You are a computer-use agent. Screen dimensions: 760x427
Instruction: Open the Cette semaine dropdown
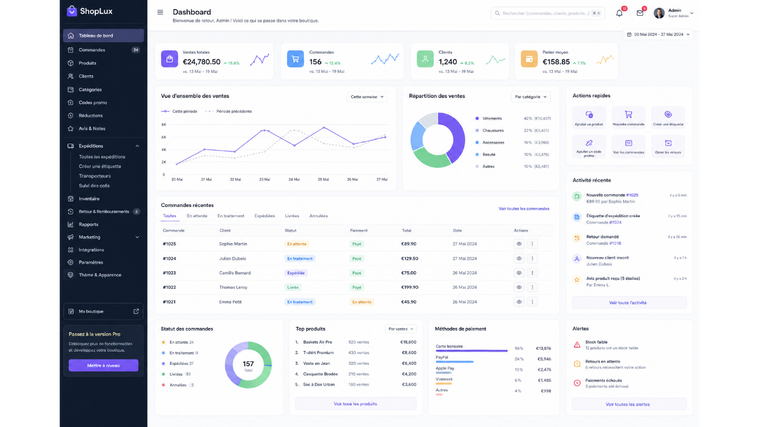coord(367,97)
